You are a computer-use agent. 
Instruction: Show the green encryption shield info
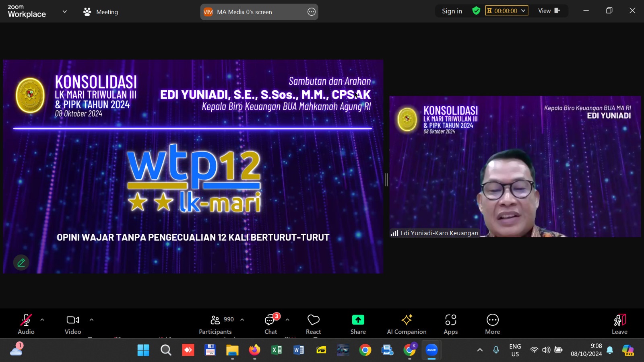pos(476,11)
